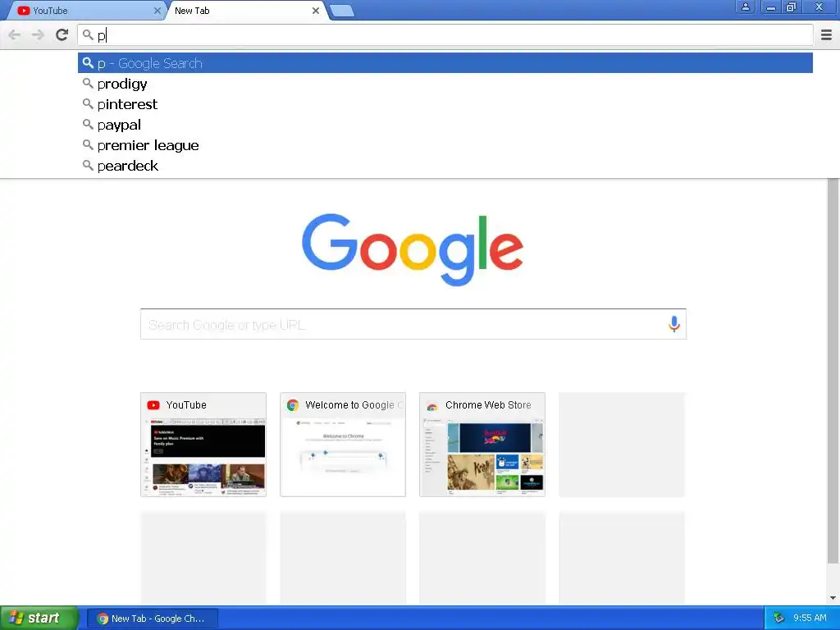The height and width of the screenshot is (630, 840).
Task: Open the YouTube most-visited thumbnail
Action: click(203, 444)
